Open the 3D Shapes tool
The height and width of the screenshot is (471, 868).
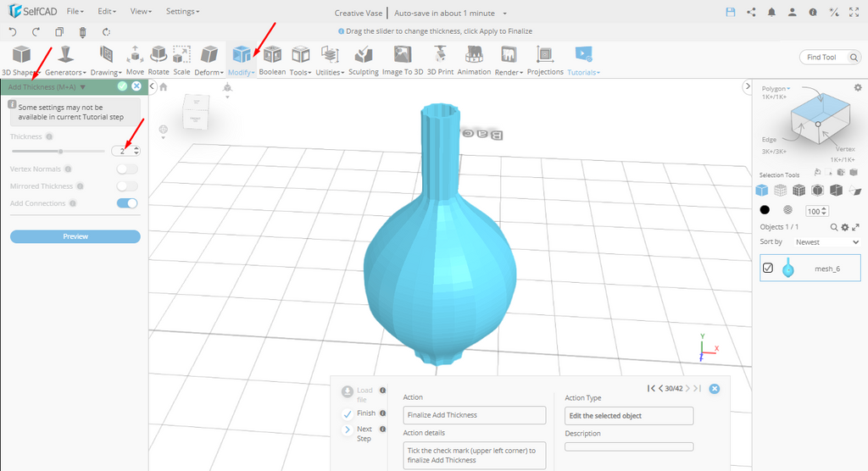(21, 61)
